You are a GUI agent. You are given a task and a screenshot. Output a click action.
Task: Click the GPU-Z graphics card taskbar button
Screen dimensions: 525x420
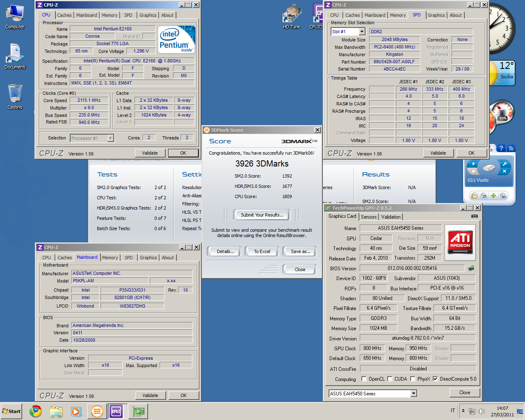pyautogui.click(x=139, y=411)
